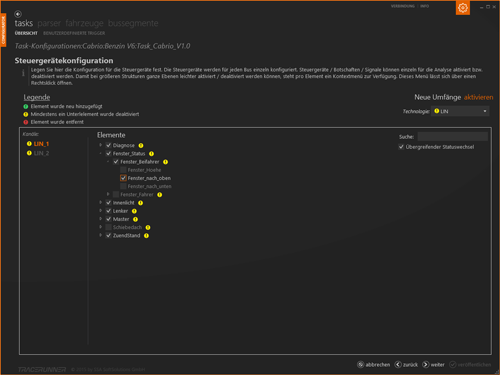Click the abbrechen cancel icon
This screenshot has width=500, height=375.
tap(360, 364)
